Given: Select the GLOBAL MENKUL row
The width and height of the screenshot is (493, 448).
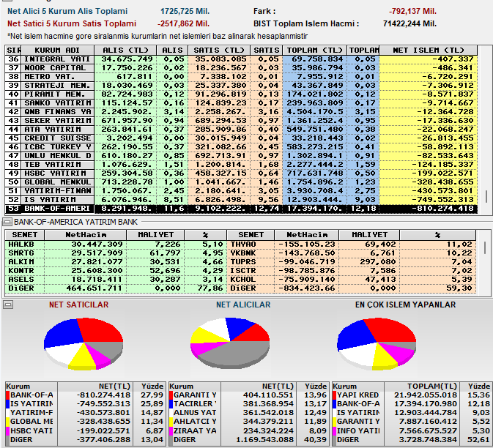Looking at the screenshot, I should (241, 182).
